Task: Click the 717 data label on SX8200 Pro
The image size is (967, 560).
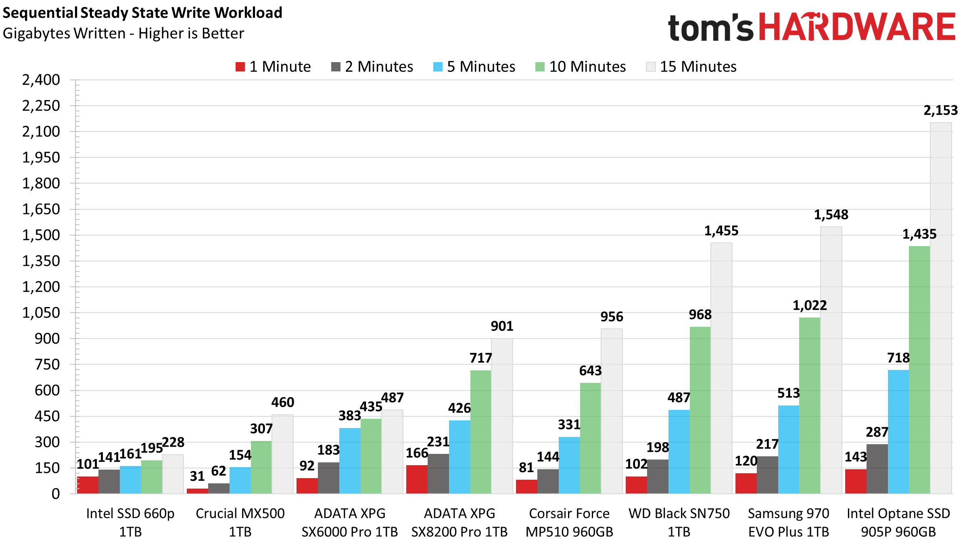Action: [x=480, y=358]
